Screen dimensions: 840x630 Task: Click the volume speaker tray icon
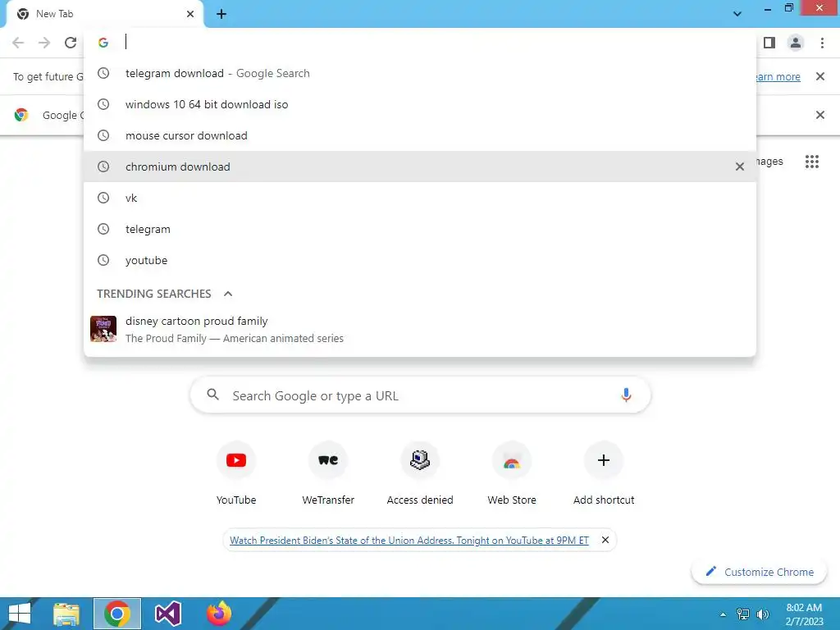(x=762, y=614)
